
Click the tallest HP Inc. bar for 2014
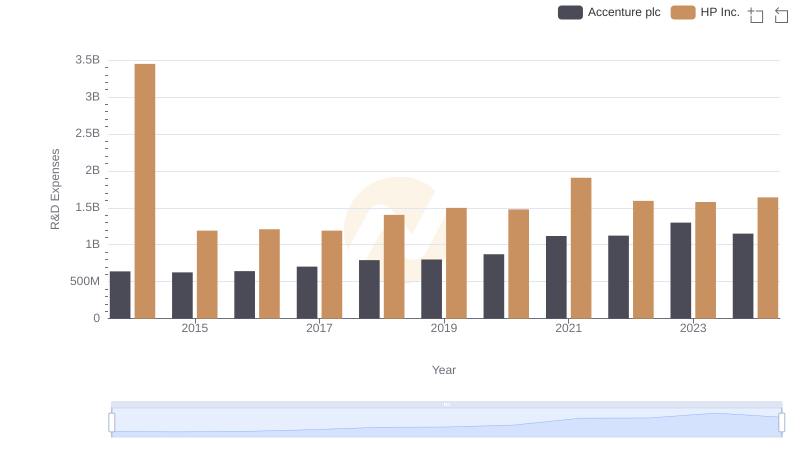click(145, 191)
